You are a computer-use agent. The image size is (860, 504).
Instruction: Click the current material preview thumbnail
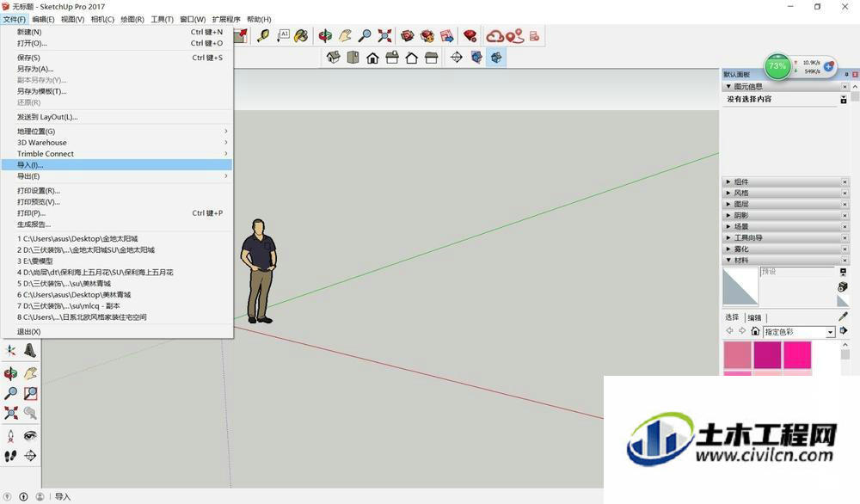pyautogui.click(x=740, y=286)
